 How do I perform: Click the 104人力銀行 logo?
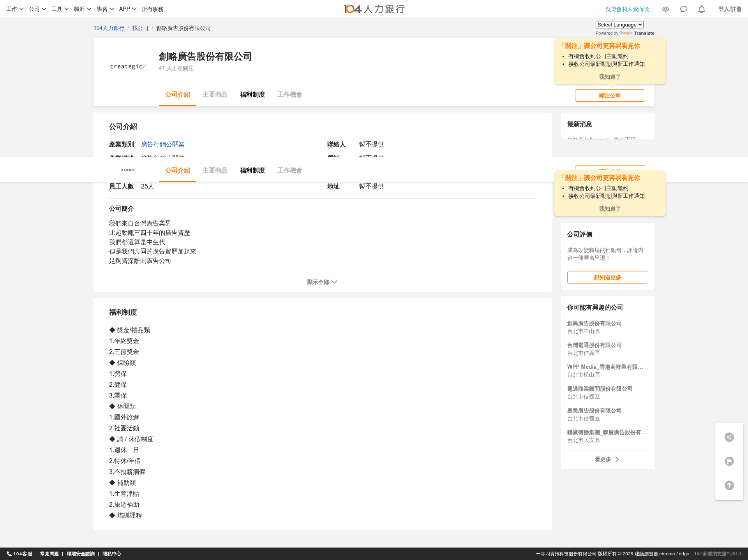pos(374,9)
